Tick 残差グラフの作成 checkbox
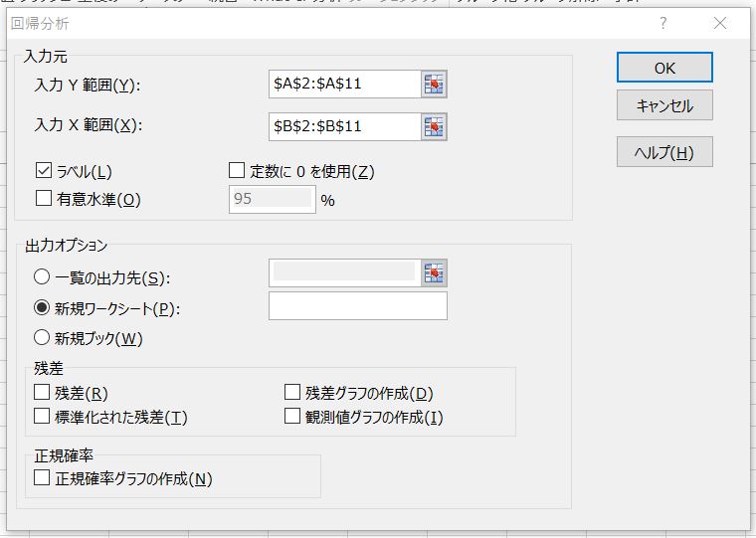The width and height of the screenshot is (756, 538). coord(292,393)
